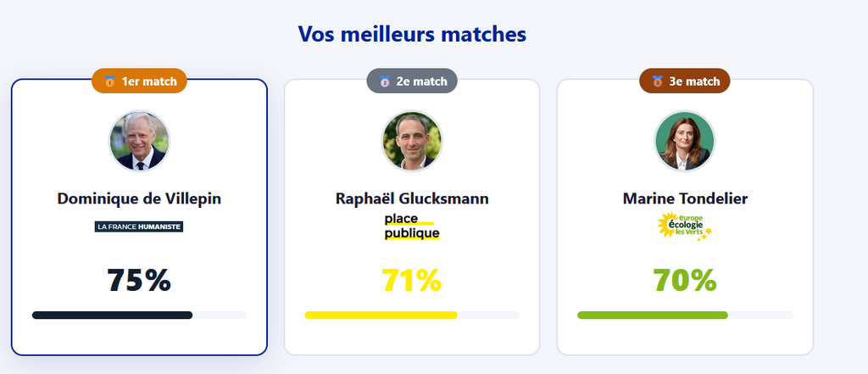Open the Marine Tondelier name link
Screen dimensions: 868x374
point(685,198)
